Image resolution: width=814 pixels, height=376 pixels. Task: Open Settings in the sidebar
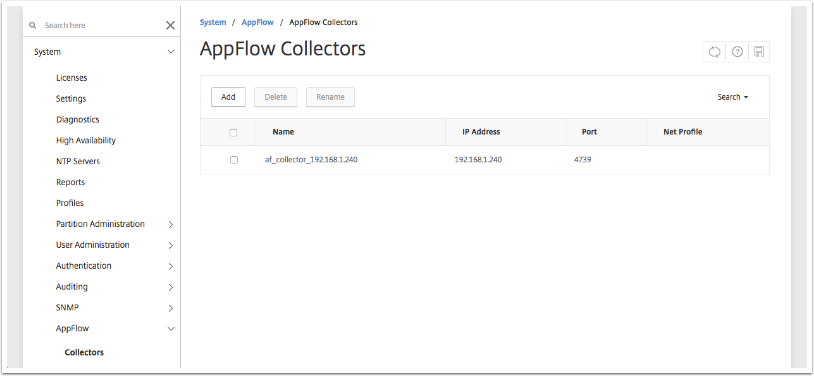pyautogui.click(x=71, y=99)
